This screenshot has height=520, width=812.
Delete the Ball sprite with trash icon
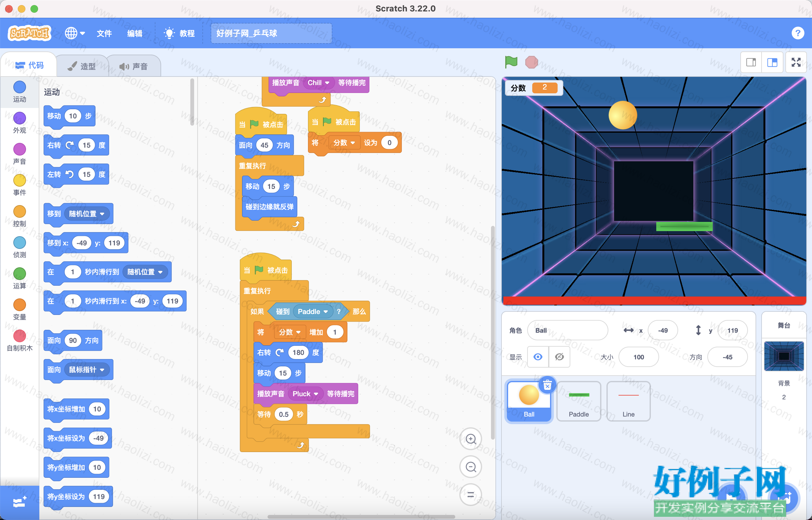(547, 385)
